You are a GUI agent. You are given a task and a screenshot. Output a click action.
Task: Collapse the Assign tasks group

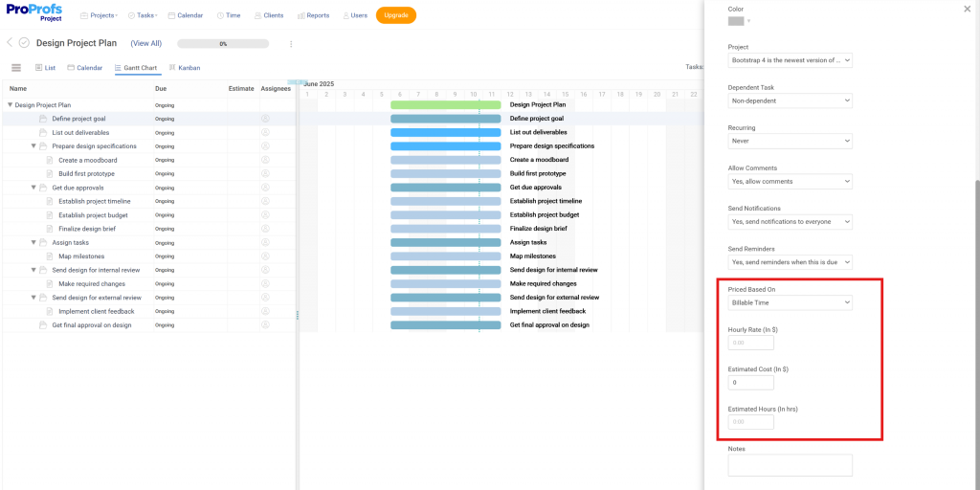[x=33, y=242]
